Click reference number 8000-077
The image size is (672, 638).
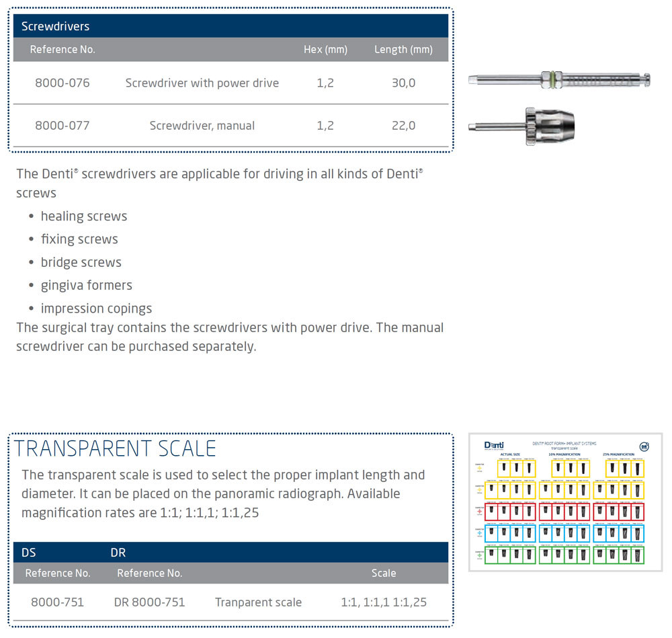pyautogui.click(x=62, y=125)
